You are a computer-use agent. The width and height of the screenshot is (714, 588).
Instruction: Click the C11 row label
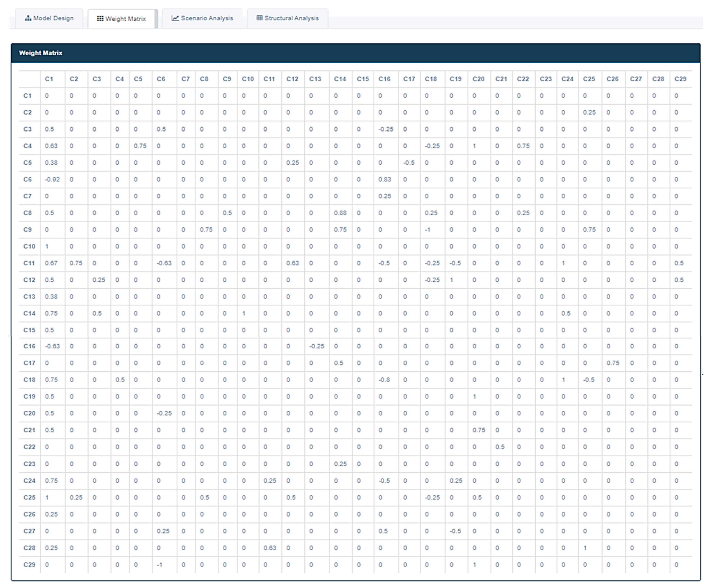[29, 263]
